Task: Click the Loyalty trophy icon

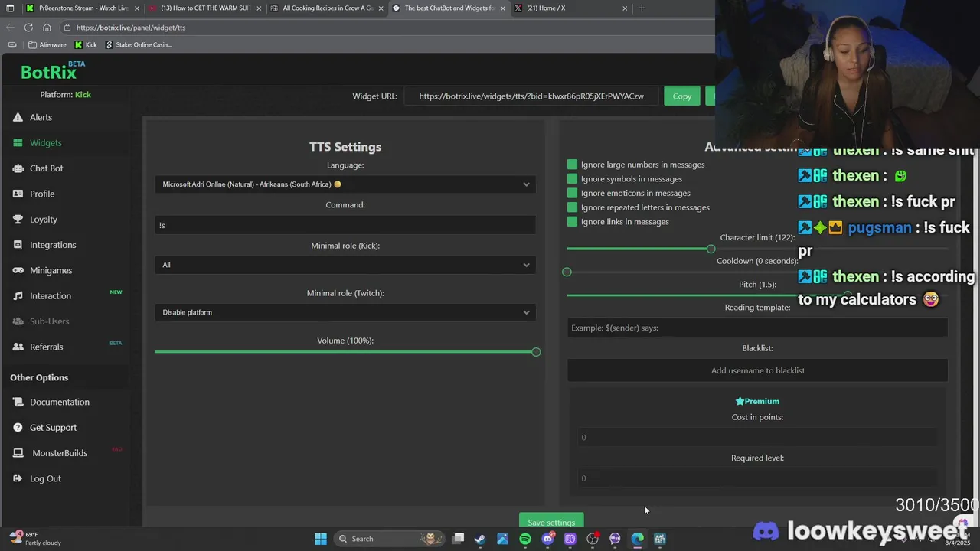Action: 18,219
